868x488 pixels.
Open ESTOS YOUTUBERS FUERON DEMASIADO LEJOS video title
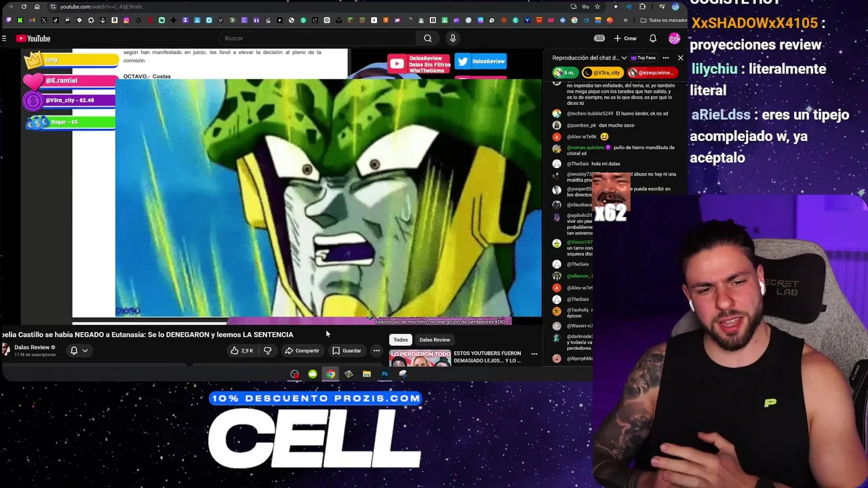point(487,357)
